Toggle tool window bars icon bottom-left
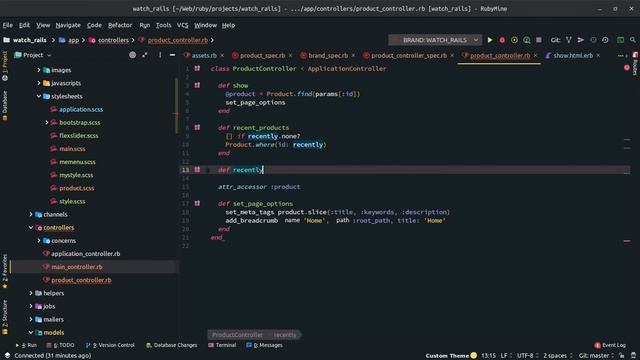Viewport: 640px width, 360px height. tap(7, 356)
